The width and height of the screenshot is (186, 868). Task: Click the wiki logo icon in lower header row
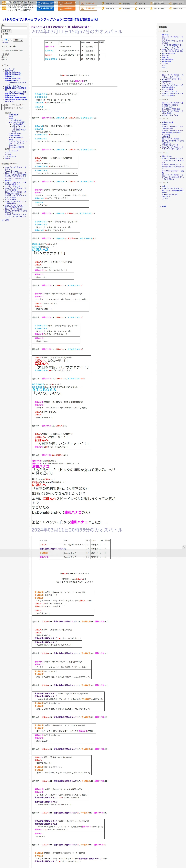[x=4, y=8]
